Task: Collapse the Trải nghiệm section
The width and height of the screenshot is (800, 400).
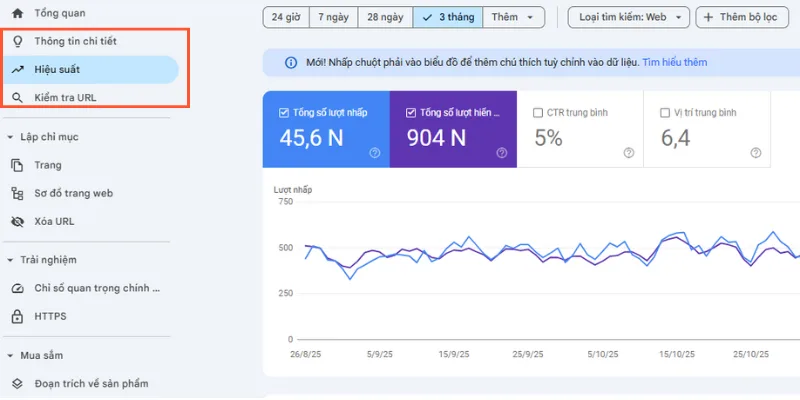Action: point(10,260)
